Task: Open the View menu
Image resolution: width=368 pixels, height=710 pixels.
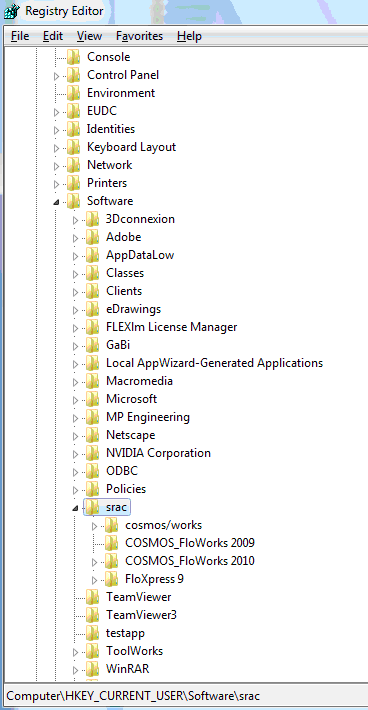Action: (90, 36)
